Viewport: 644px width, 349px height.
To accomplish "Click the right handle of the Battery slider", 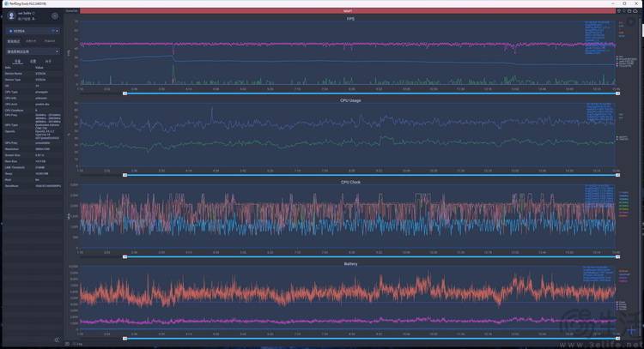I will (x=617, y=339).
